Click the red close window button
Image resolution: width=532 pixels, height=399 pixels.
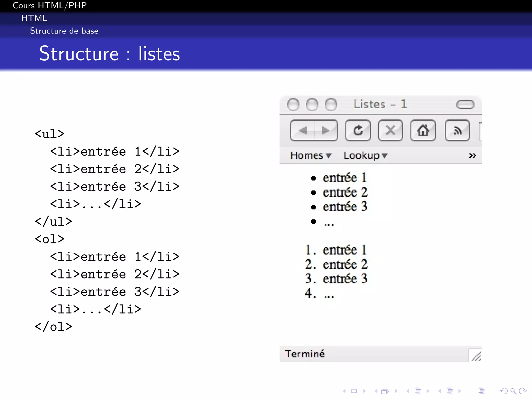coord(293,105)
